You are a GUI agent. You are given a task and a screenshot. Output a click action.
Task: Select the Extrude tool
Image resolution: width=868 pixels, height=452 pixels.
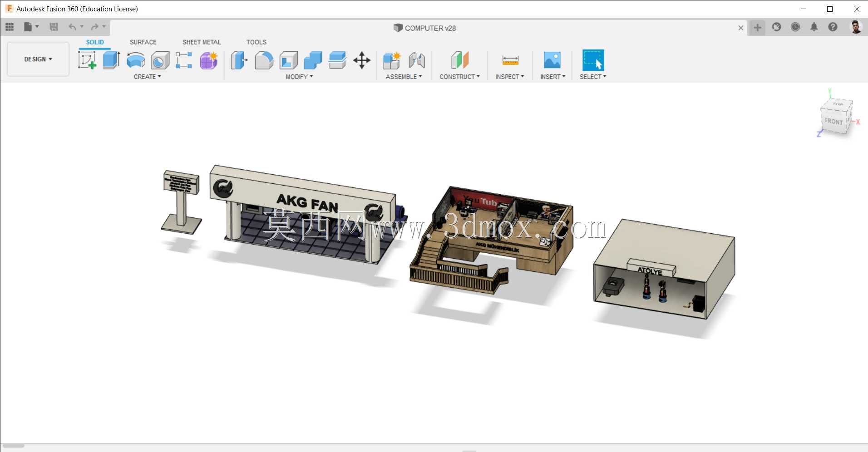coord(111,60)
